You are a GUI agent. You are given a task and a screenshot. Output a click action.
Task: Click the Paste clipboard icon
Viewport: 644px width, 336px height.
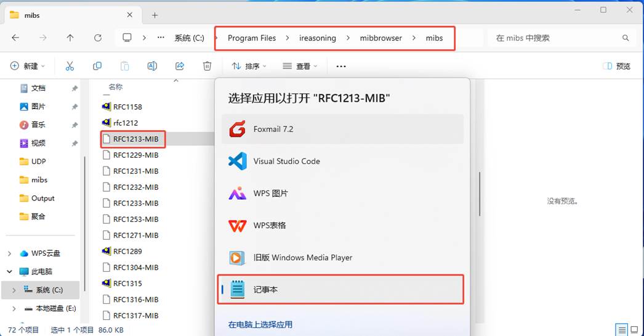(124, 66)
